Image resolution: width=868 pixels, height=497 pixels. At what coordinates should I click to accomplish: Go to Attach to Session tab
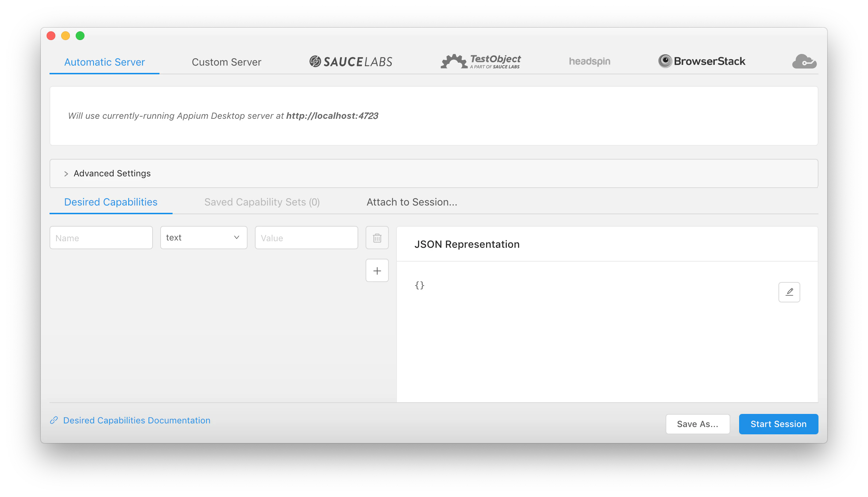(412, 202)
